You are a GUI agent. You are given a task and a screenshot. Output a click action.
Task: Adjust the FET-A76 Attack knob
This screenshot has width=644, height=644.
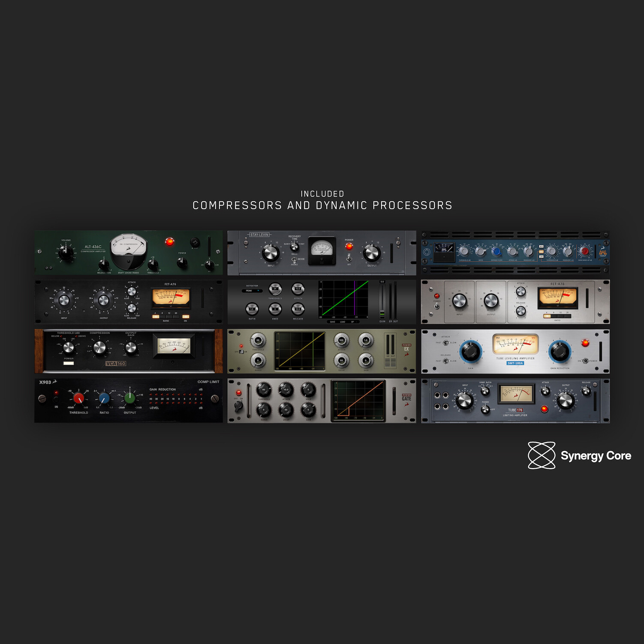click(132, 292)
